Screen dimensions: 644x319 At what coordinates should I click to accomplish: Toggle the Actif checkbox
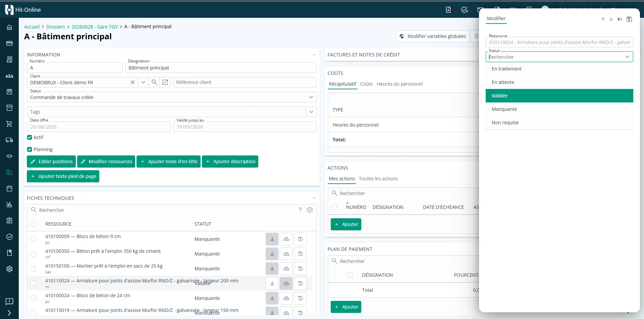pyautogui.click(x=30, y=137)
